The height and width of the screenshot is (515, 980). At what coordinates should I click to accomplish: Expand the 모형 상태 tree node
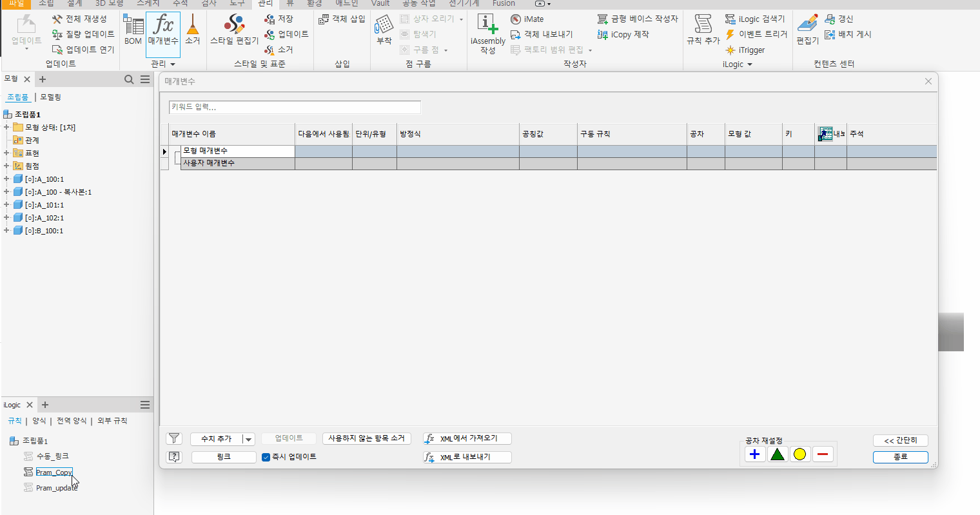click(x=6, y=128)
